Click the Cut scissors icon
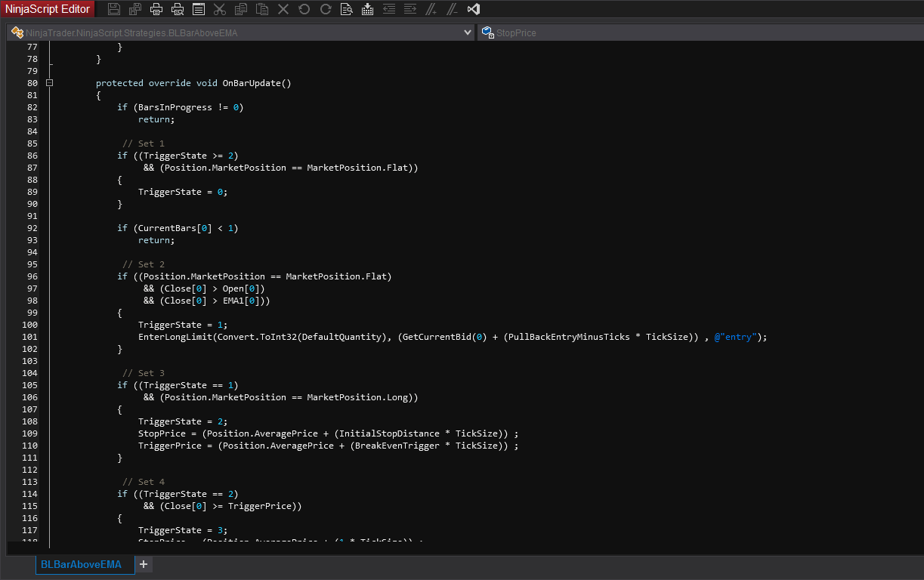Viewport: 924px width, 580px height. click(220, 9)
